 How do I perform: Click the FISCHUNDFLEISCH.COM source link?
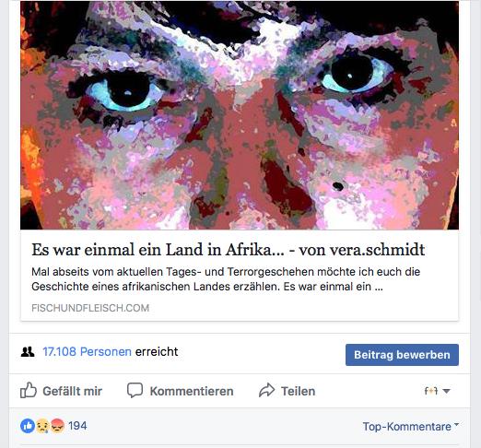[x=90, y=308]
